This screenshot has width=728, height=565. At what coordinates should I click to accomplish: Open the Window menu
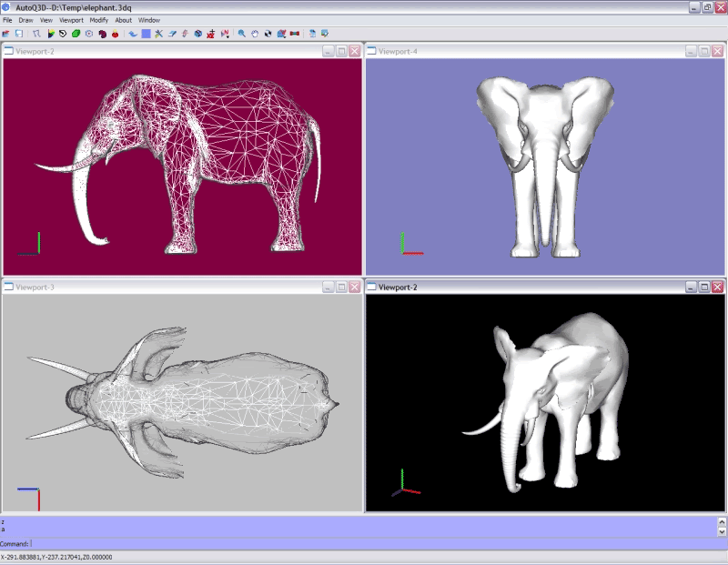coord(149,19)
